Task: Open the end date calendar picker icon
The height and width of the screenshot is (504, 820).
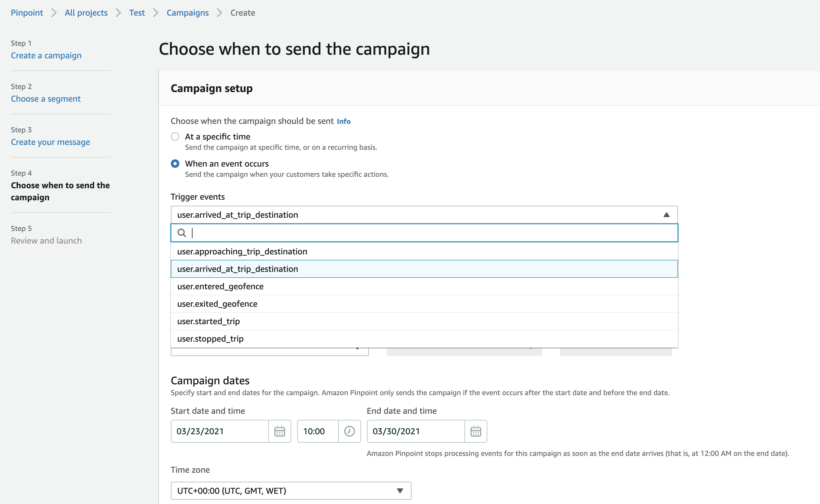Action: (x=475, y=431)
